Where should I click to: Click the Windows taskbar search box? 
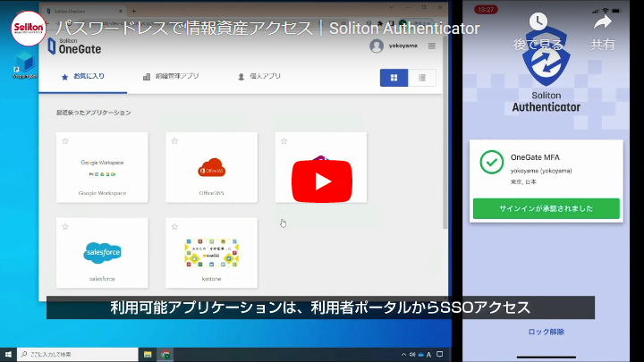76,355
